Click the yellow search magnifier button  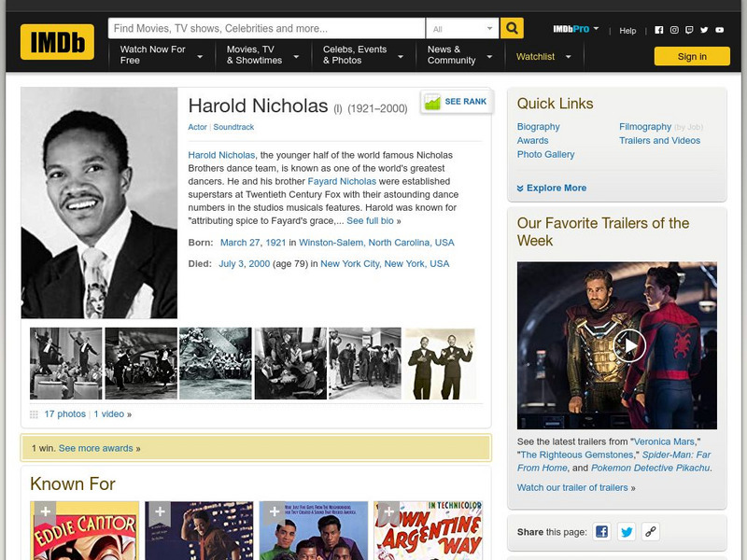[x=512, y=28]
